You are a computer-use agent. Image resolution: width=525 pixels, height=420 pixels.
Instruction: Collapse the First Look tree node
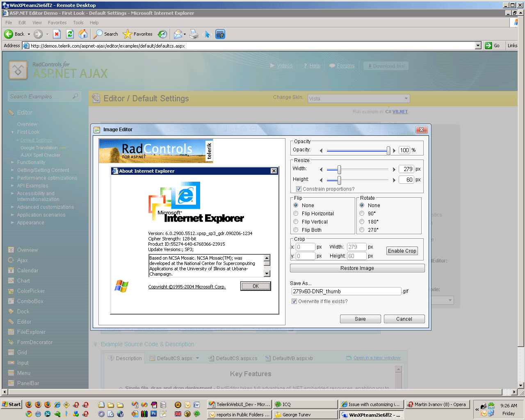[13, 132]
